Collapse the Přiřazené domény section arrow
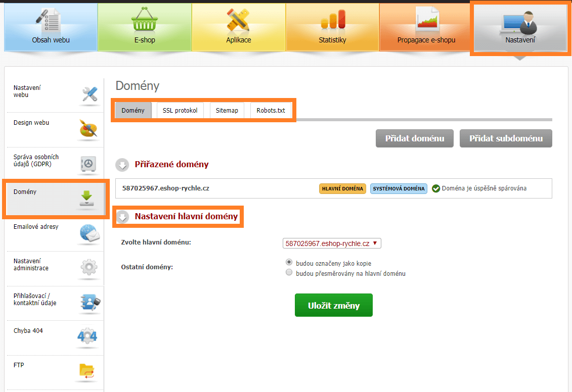 [122, 165]
